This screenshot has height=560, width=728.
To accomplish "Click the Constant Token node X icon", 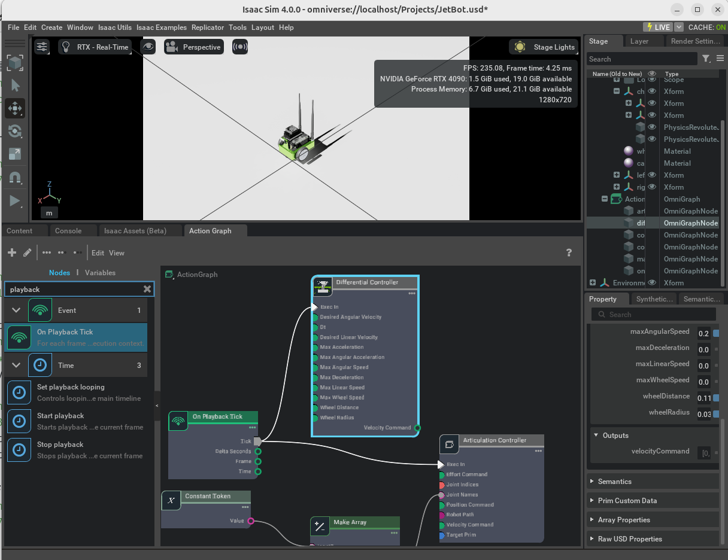I will click(171, 500).
